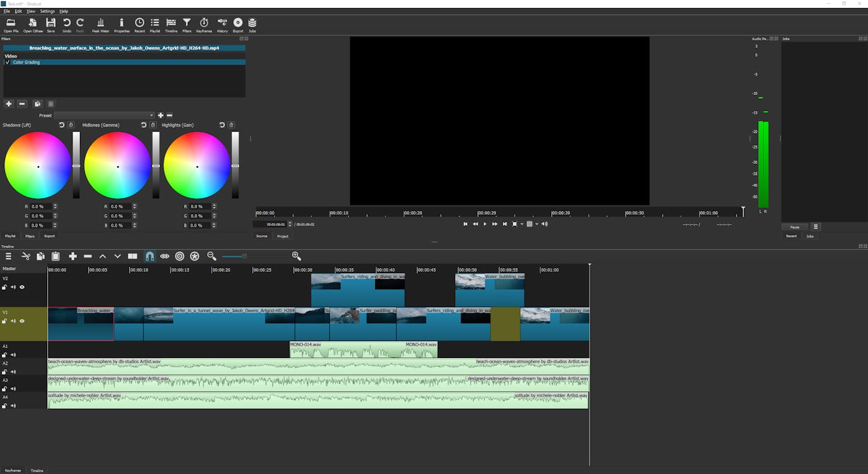This screenshot has width=868, height=474.
Task: Click the History icon in the toolbar
Action: tap(221, 25)
